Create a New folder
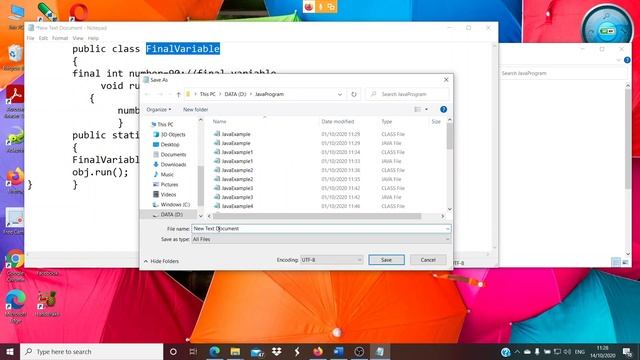The width and height of the screenshot is (640, 360). pos(196,109)
